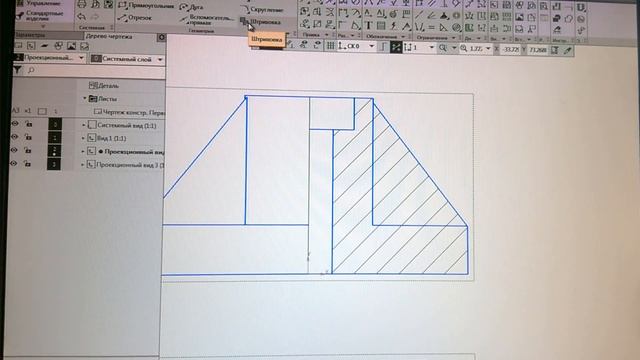This screenshot has width=640, height=360.
Task: Click the Redo arrow icon
Action: 95,17
